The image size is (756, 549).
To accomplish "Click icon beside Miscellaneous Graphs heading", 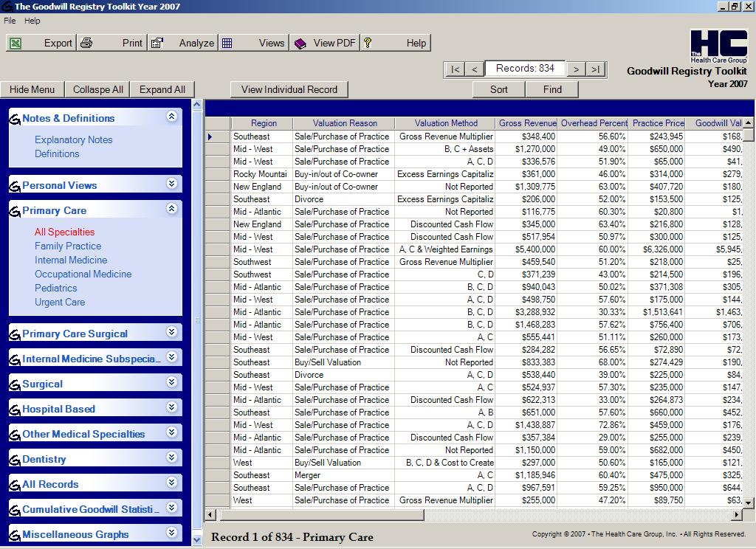I will pos(15,535).
